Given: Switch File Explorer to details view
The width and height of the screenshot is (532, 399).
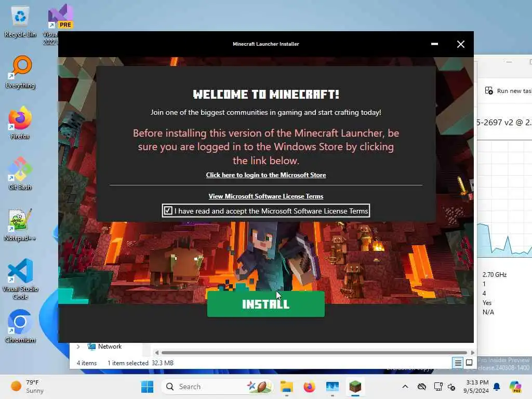Looking at the screenshot, I should pyautogui.click(x=458, y=363).
